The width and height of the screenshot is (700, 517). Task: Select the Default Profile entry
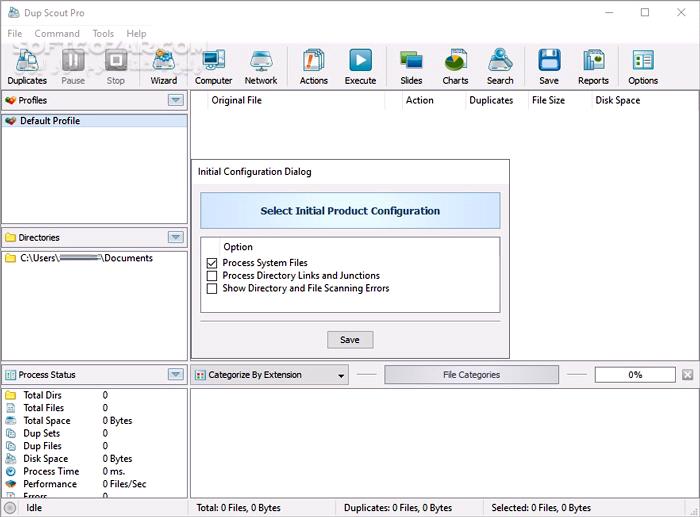click(95, 121)
